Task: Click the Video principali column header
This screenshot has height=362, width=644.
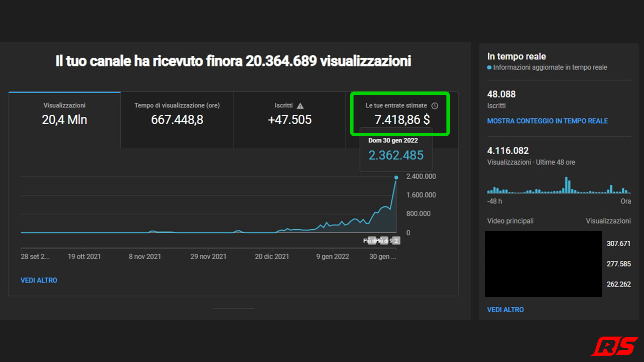Action: pos(510,221)
